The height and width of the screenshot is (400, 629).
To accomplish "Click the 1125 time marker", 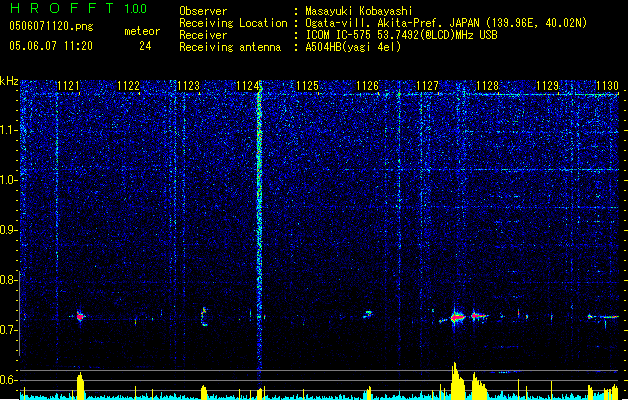I will point(307,86).
